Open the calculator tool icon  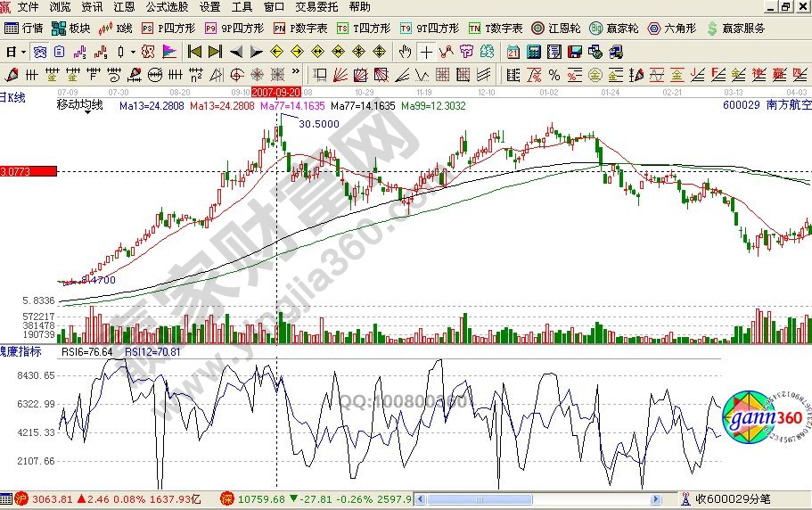coord(533,51)
